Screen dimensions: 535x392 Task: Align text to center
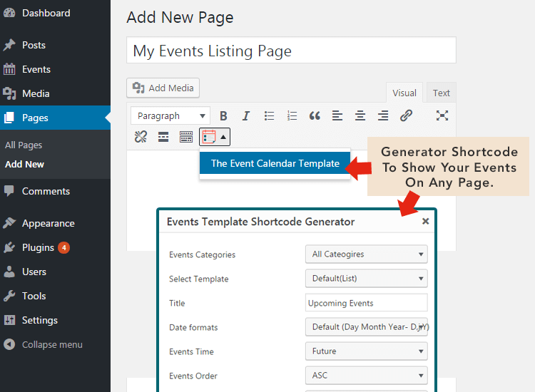pyautogui.click(x=360, y=115)
